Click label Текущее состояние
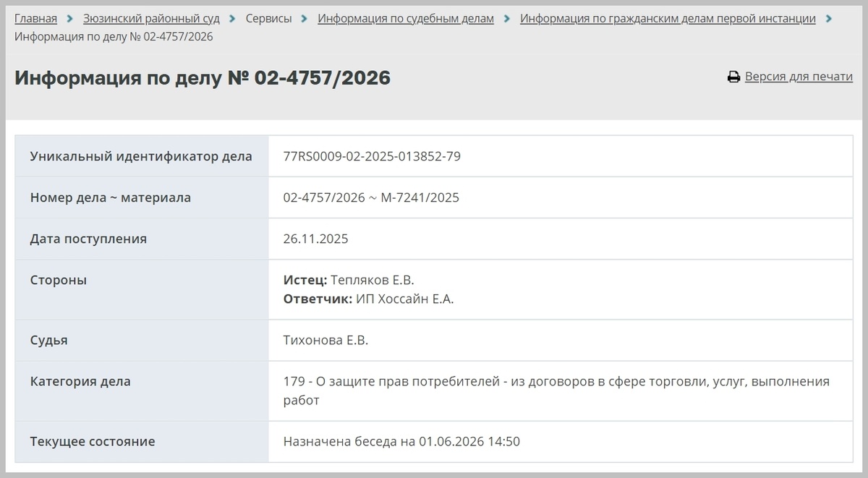Screen dimensions: 868x478 (x=93, y=441)
